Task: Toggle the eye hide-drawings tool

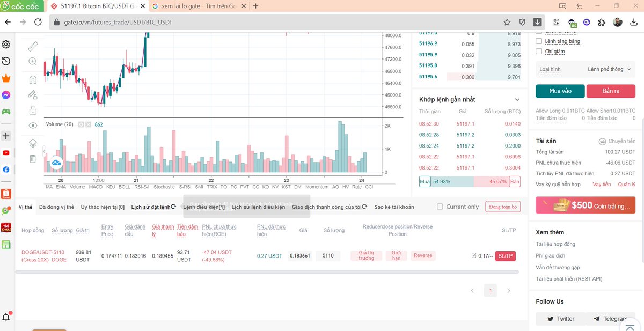Action: pyautogui.click(x=33, y=125)
